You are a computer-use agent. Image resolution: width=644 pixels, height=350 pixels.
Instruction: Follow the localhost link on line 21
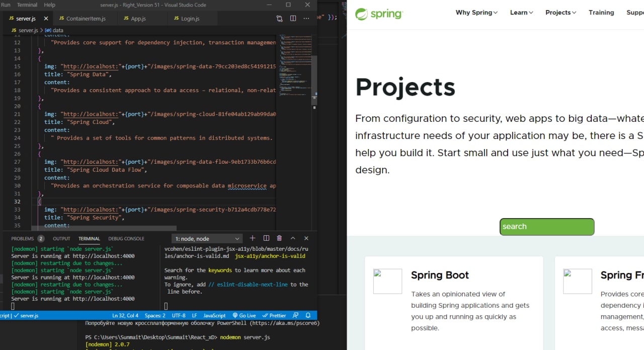point(91,114)
